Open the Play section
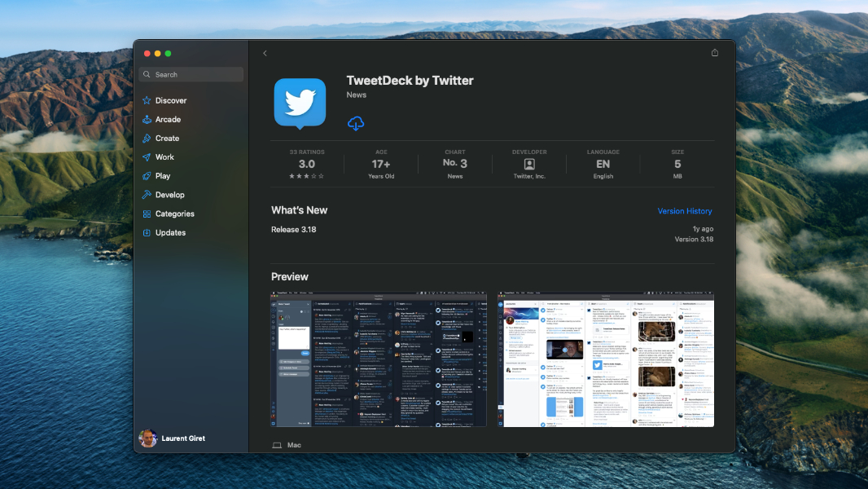This screenshot has width=868, height=489. (163, 176)
